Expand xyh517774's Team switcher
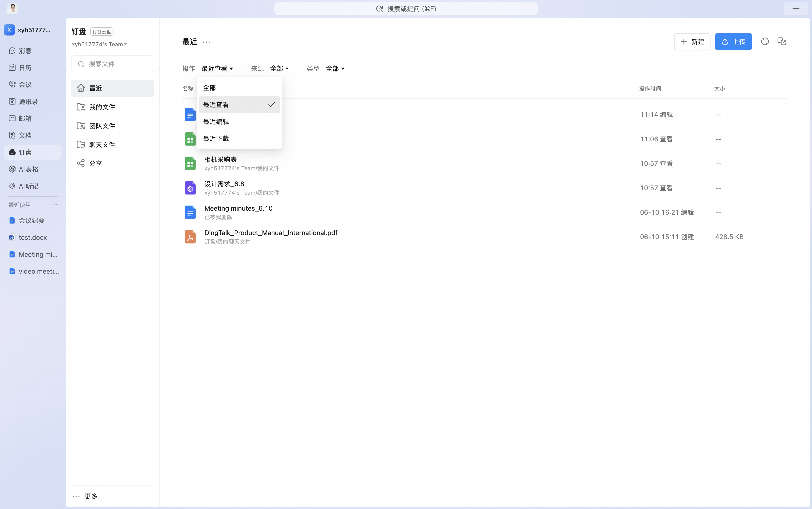The width and height of the screenshot is (812, 509). pyautogui.click(x=99, y=44)
